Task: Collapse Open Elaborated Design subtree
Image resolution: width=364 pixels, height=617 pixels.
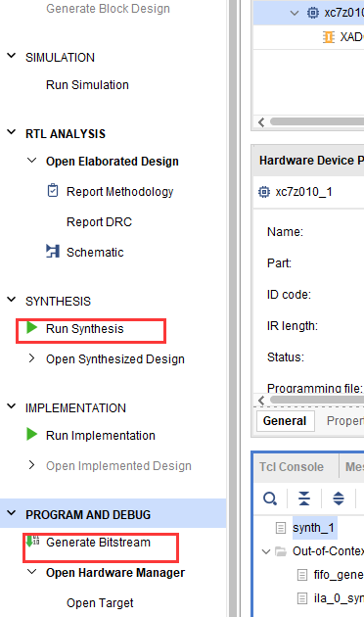Action: click(x=32, y=161)
